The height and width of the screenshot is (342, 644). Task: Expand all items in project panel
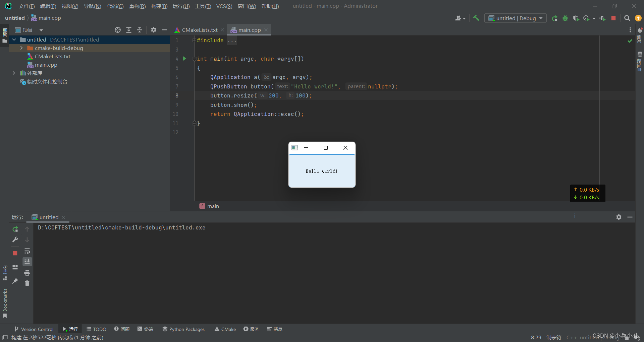click(x=129, y=30)
